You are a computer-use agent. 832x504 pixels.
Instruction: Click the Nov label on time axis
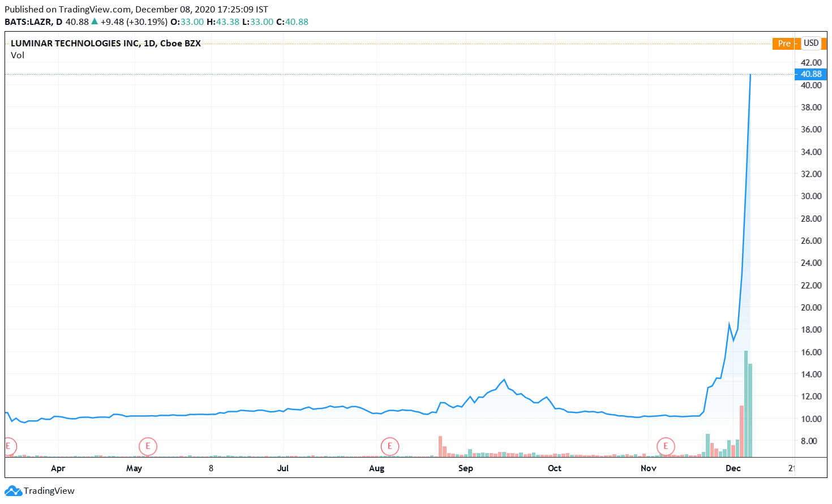(649, 468)
